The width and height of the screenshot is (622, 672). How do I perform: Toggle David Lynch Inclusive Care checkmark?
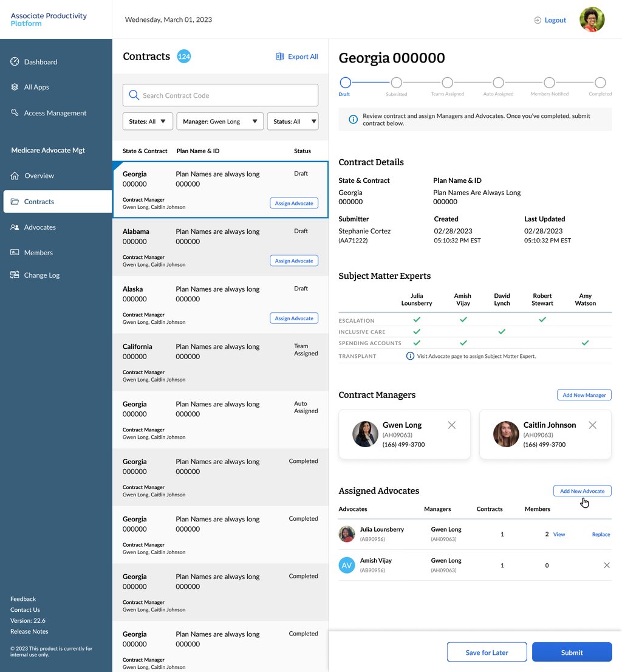point(502,332)
